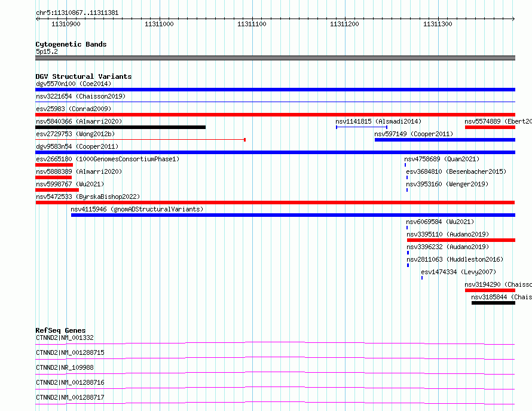This screenshot has height=411, width=532.
Task: Click the thin blue nsv1141815 span line
Action: pyautogui.click(x=362, y=127)
